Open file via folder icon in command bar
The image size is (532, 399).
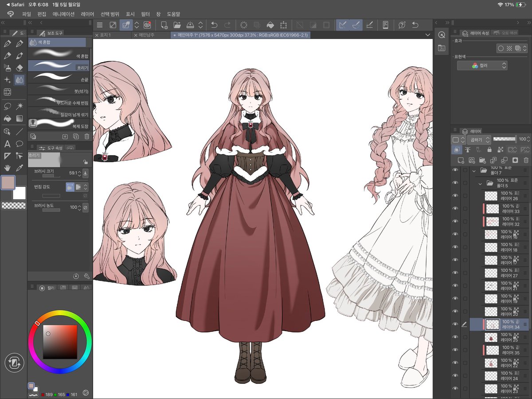[177, 25]
